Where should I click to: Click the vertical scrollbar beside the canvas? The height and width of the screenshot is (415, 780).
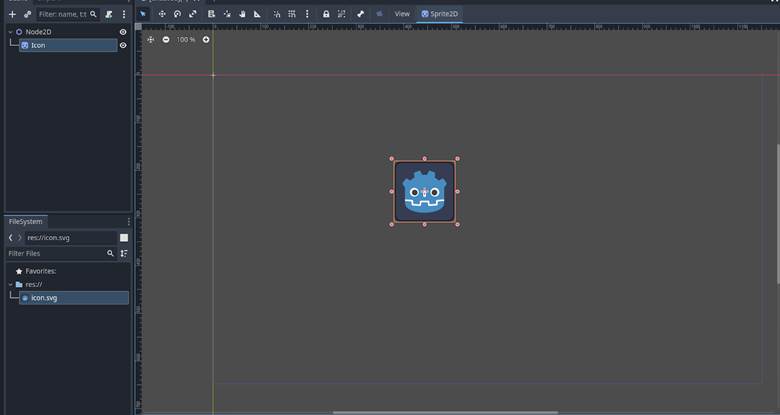pos(778,214)
